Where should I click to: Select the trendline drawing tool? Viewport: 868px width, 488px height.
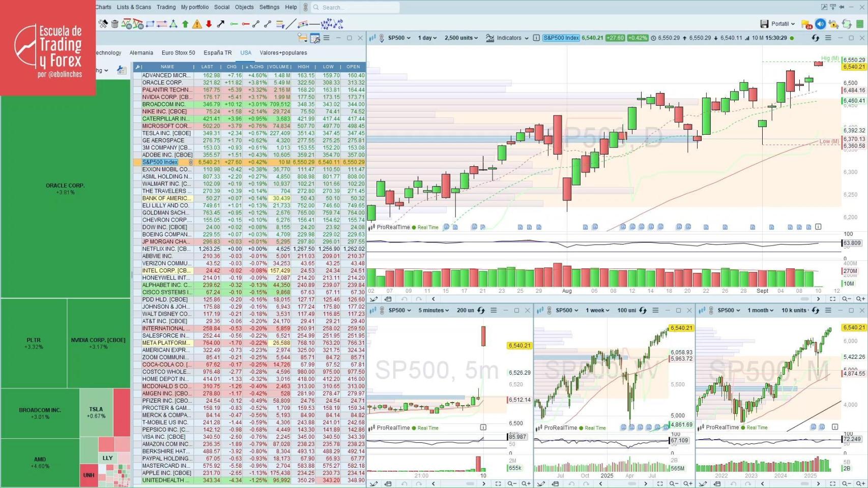pyautogui.click(x=291, y=23)
